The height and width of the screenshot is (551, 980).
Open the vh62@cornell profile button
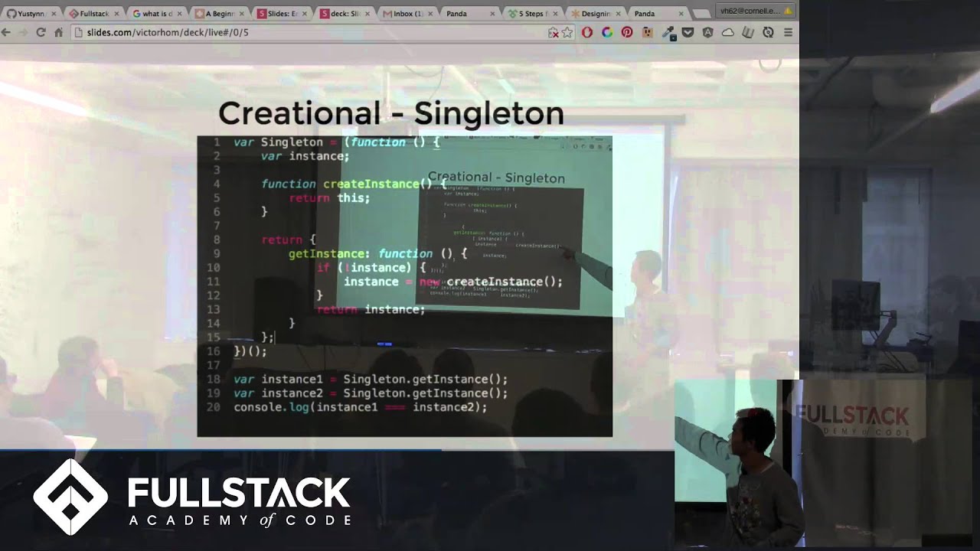(756, 11)
